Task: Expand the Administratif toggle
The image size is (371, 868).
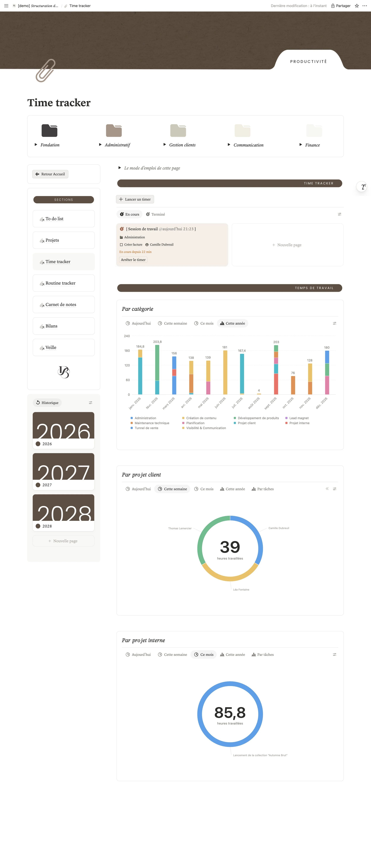Action: click(100, 145)
